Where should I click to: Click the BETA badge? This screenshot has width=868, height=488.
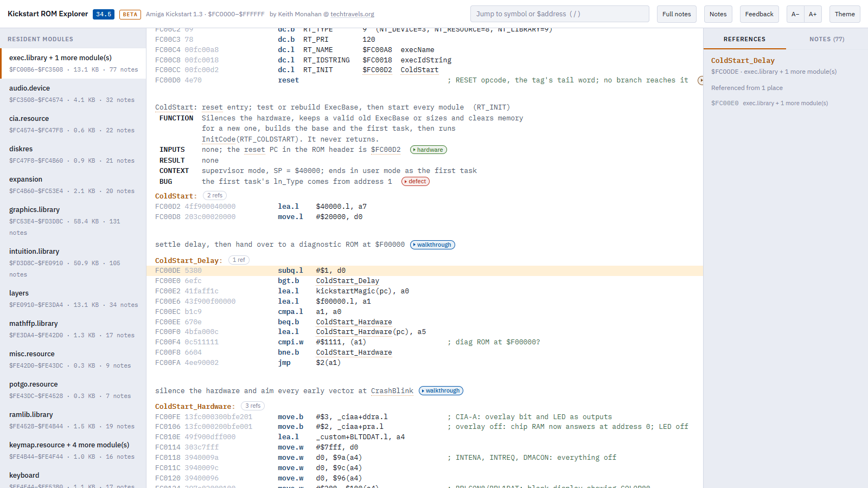pyautogui.click(x=130, y=15)
